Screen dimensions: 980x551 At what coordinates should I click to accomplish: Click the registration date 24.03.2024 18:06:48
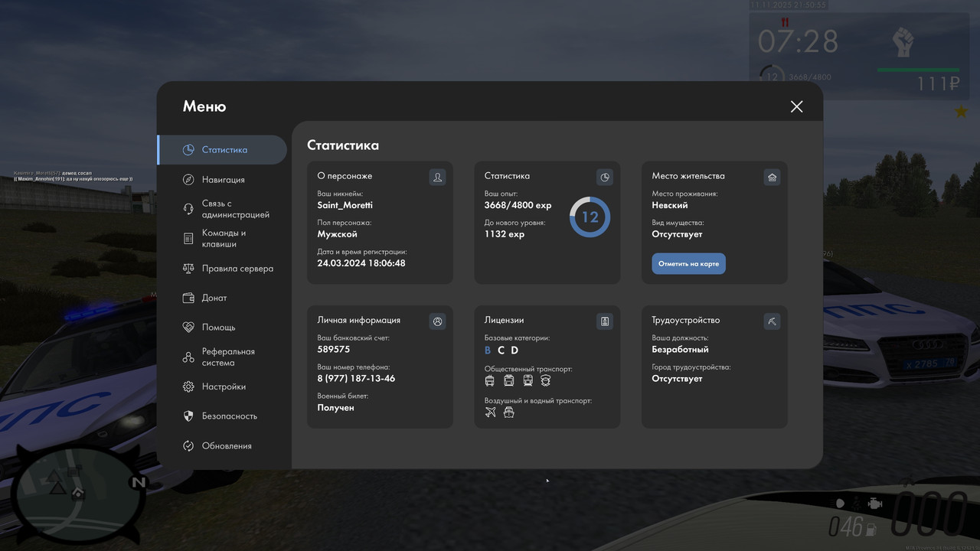361,263
